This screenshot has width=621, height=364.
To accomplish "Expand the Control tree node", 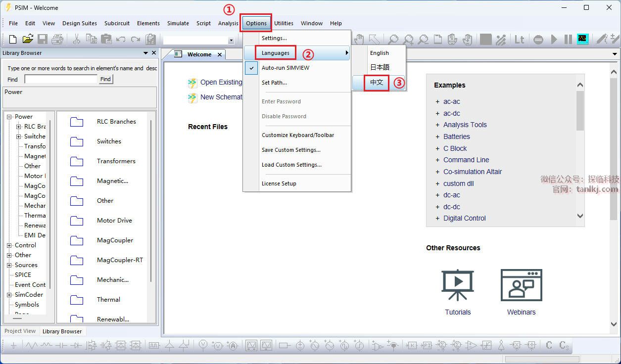I will [9, 245].
